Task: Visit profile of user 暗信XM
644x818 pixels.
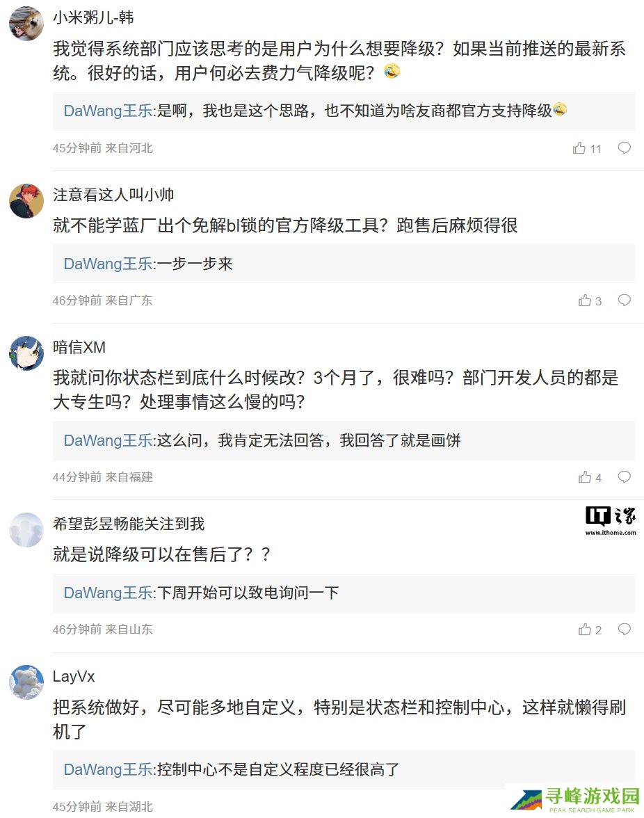Action: point(79,347)
